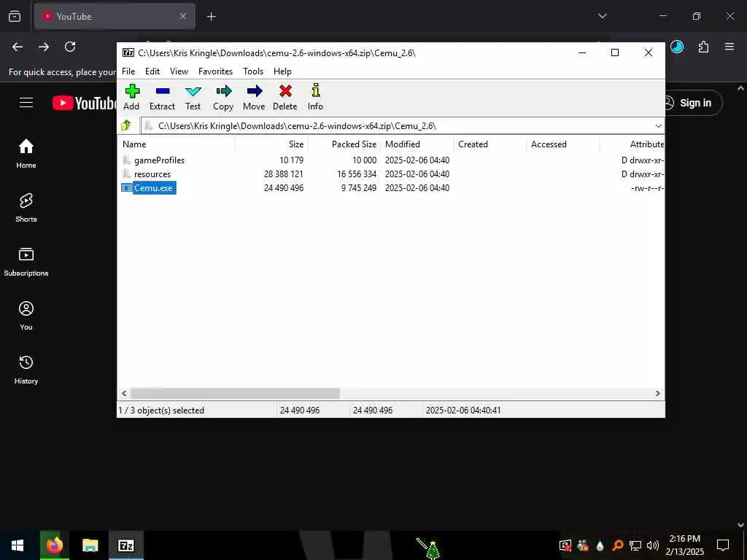Open YouTube hamburger guide menu
This screenshot has width=747, height=560.
point(26,103)
